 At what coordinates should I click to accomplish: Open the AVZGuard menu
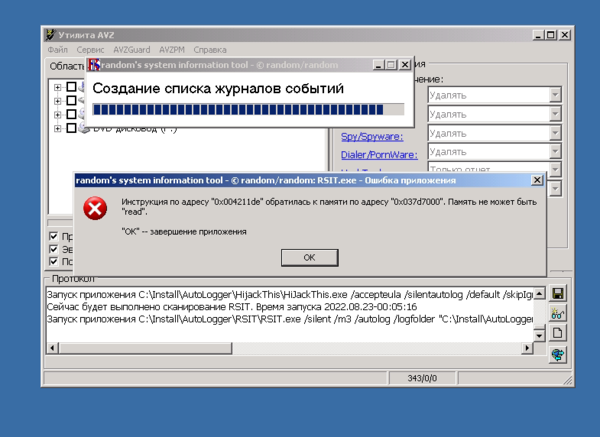[132, 50]
